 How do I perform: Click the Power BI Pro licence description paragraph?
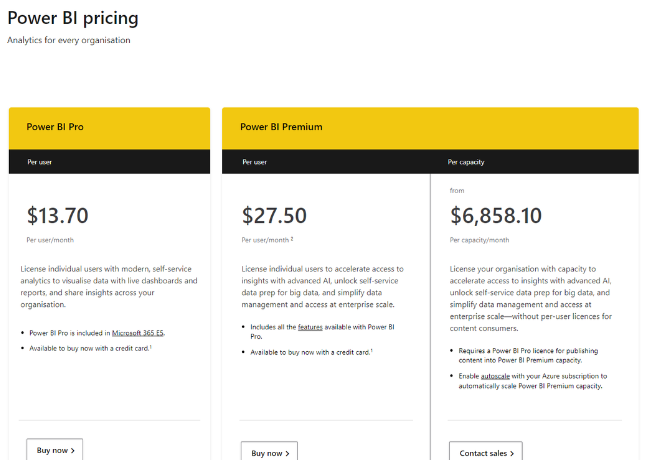click(108, 281)
